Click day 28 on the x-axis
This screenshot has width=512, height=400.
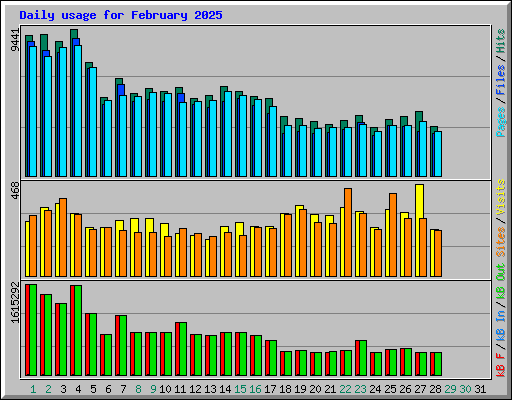coord(435,389)
